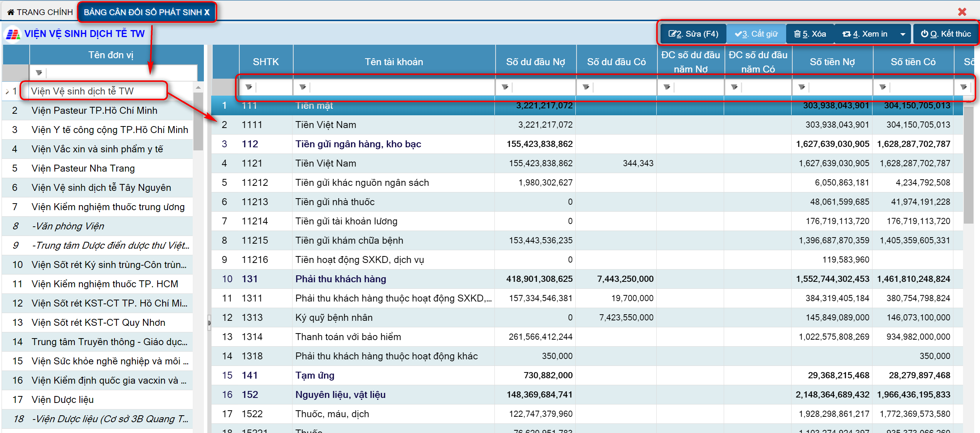Close the Bảng cân đối số phát sinh tab
The height and width of the screenshot is (433, 980).
(207, 12)
